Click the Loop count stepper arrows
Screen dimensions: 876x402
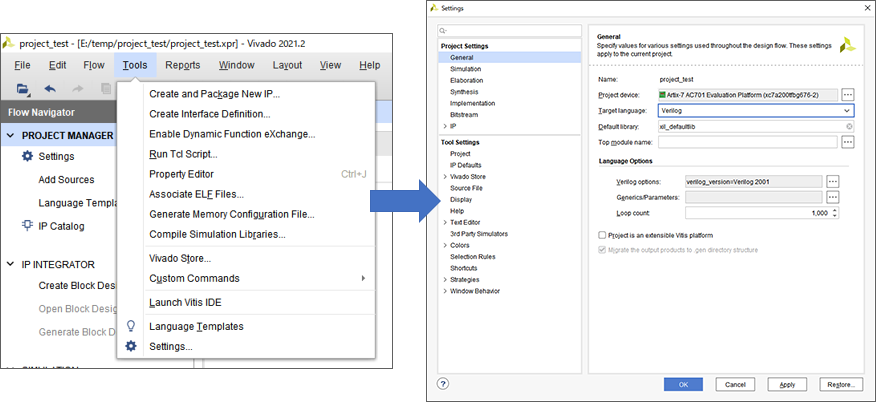point(835,213)
